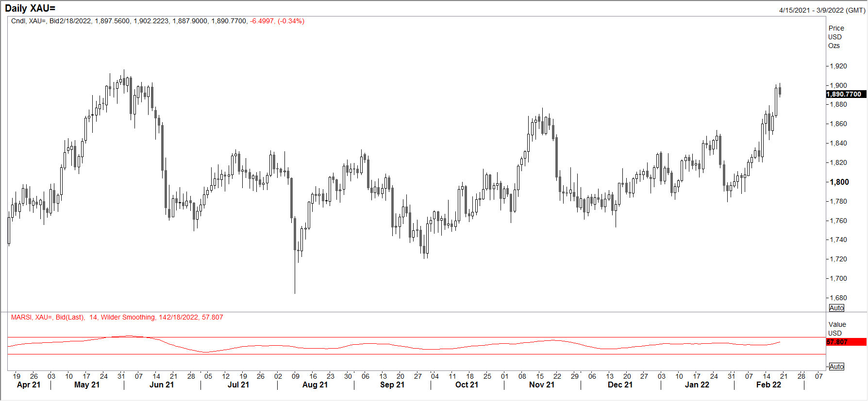Viewport: 868px width, 401px height.
Task: Click the 'Jan 22' month label
Action: tap(697, 385)
